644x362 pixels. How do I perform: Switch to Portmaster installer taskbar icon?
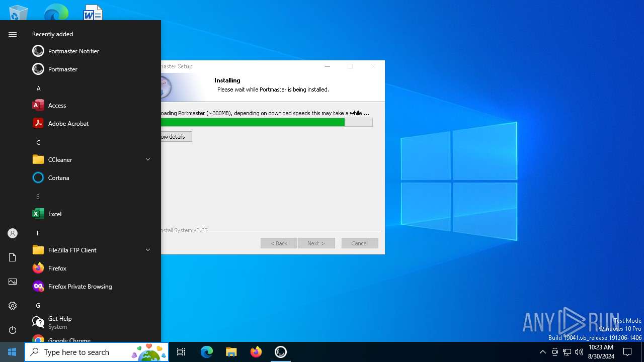click(x=281, y=352)
